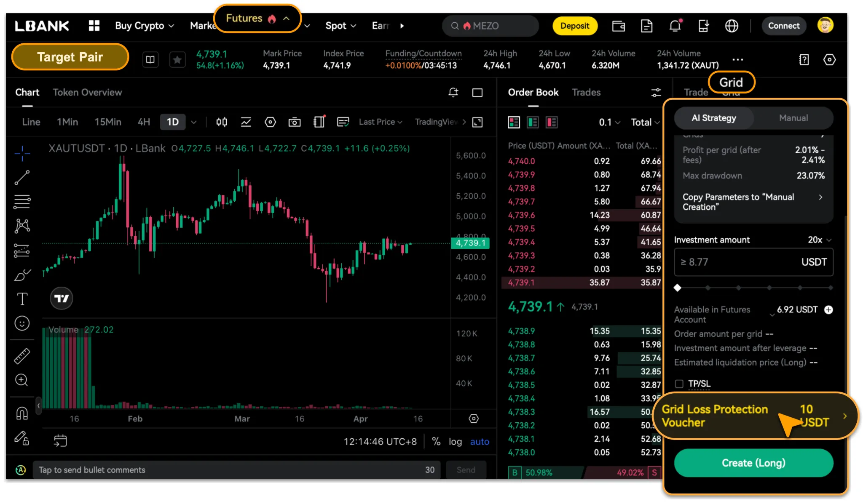Viewport: 863px width, 504px height.
Task: Open order book filter settings icon
Action: (x=656, y=92)
